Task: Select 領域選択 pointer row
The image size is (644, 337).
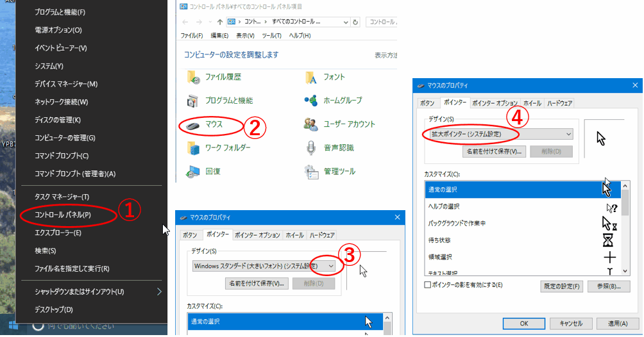Action: [523, 257]
